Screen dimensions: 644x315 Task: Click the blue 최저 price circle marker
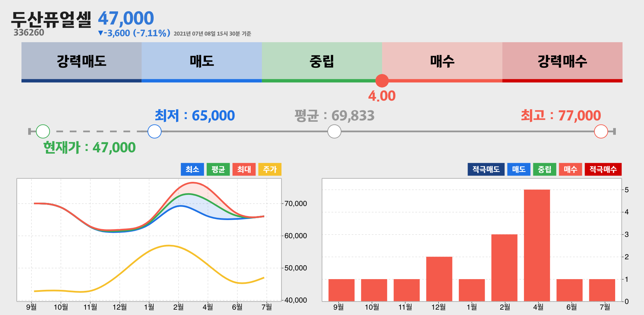[x=155, y=131]
